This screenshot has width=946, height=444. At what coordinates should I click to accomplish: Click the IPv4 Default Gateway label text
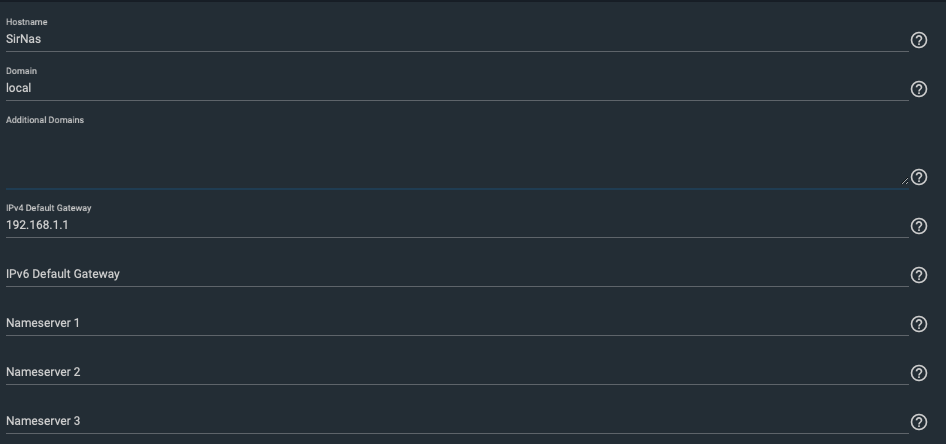click(x=48, y=208)
